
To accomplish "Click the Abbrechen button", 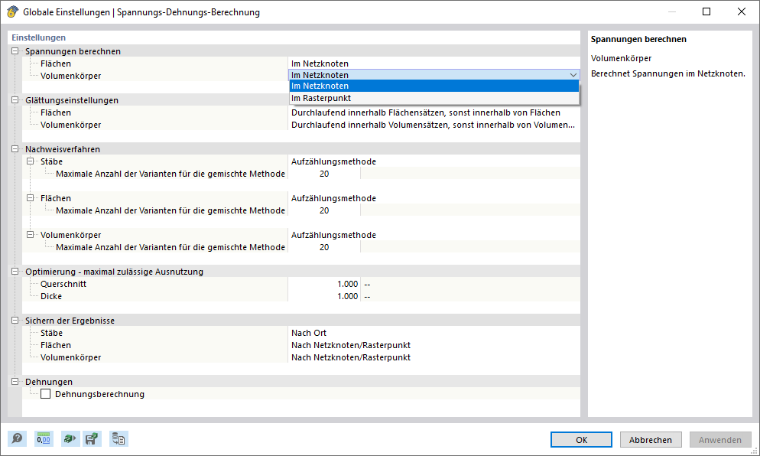I will point(650,440).
